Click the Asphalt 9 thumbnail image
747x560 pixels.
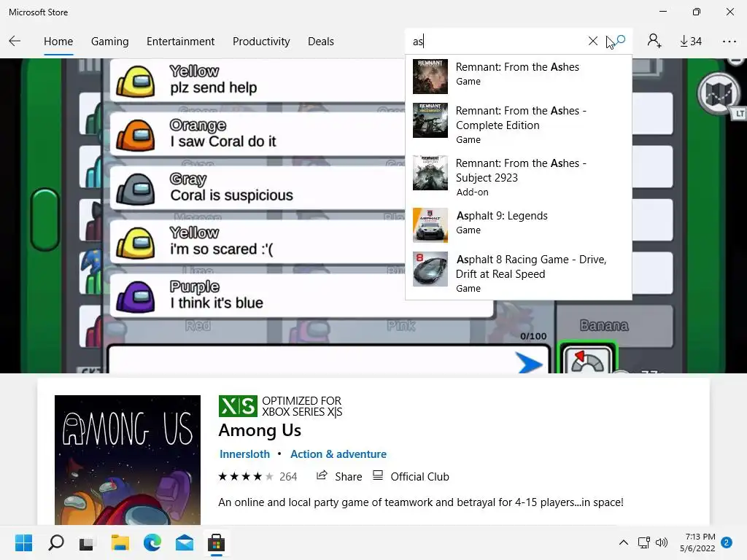coord(430,225)
